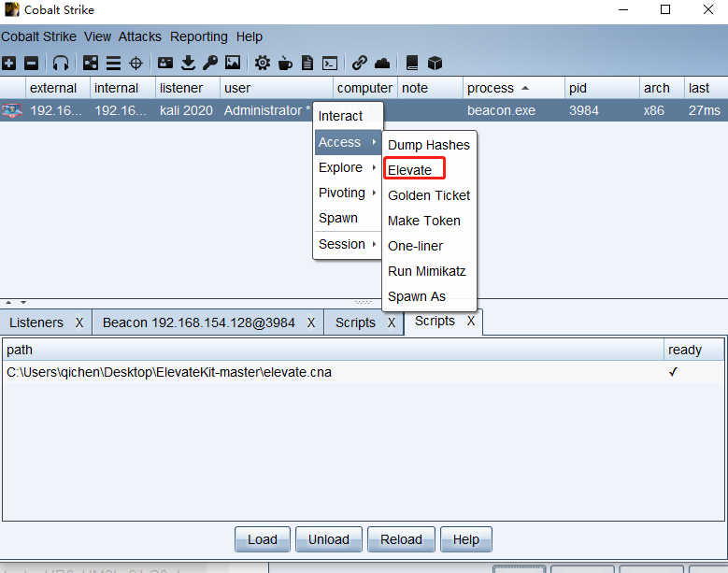Image resolution: width=728 pixels, height=573 pixels.
Task: Close the currently selected Scripts tab
Action: point(471,321)
